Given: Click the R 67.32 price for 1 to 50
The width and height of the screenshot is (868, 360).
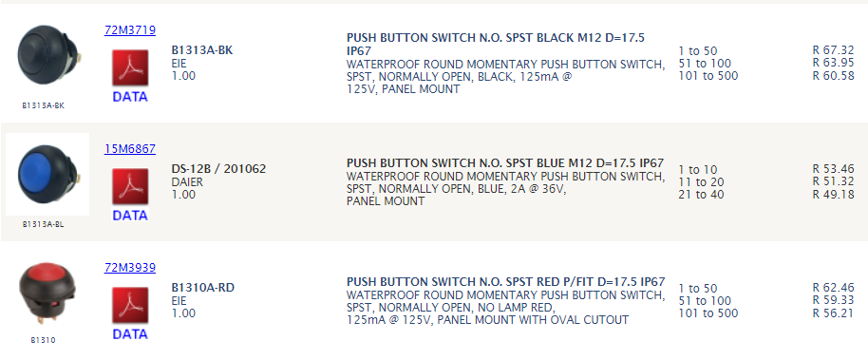Looking at the screenshot, I should (833, 50).
